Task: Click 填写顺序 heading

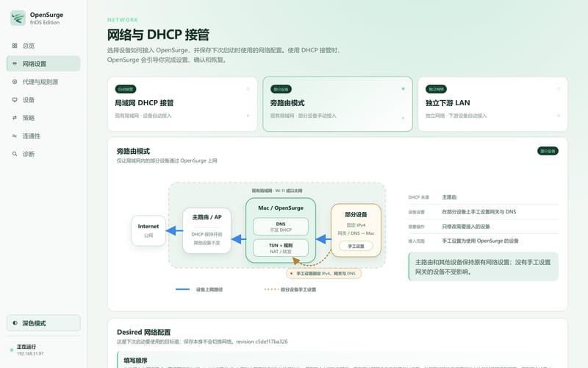Action: (135, 360)
